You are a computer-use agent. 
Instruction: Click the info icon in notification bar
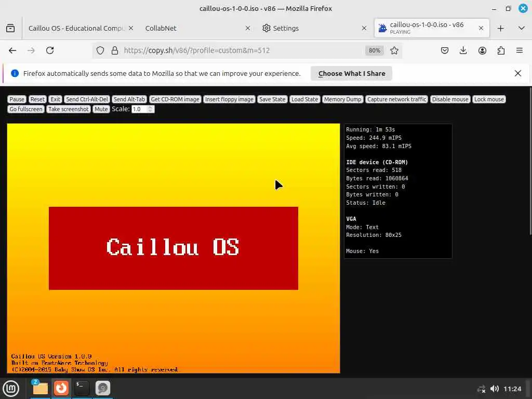(15, 73)
